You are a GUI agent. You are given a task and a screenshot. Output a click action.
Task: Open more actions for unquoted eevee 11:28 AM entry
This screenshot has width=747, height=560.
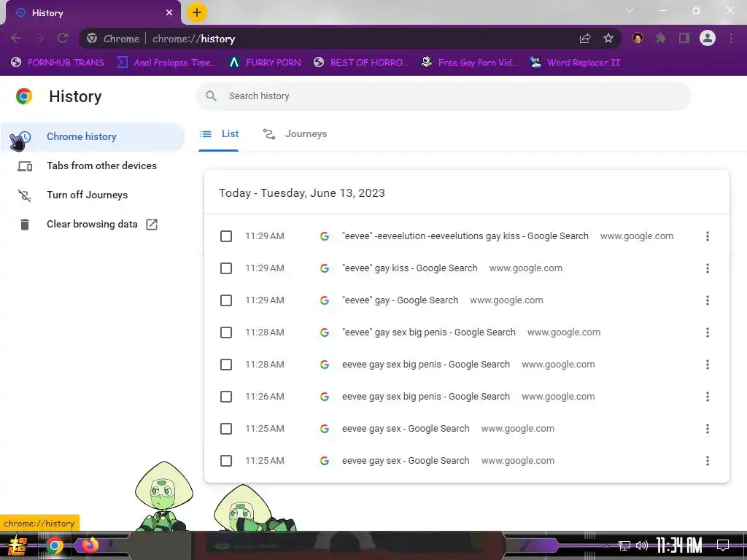tap(708, 365)
